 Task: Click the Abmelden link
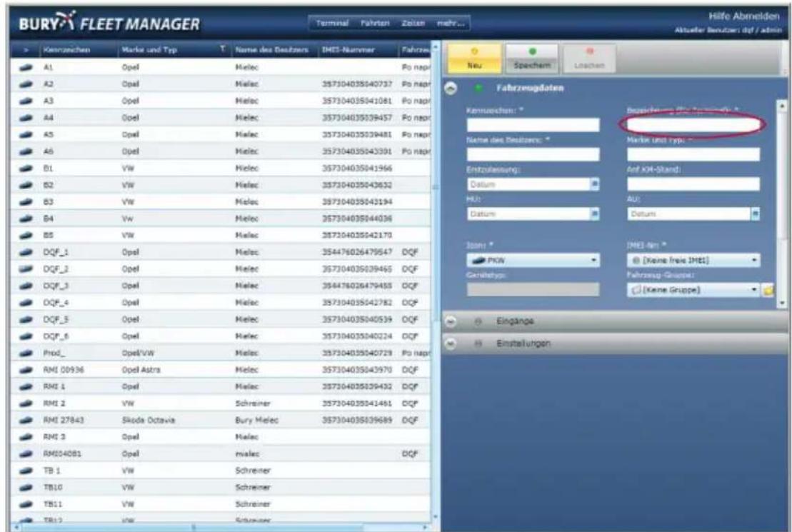756,16
